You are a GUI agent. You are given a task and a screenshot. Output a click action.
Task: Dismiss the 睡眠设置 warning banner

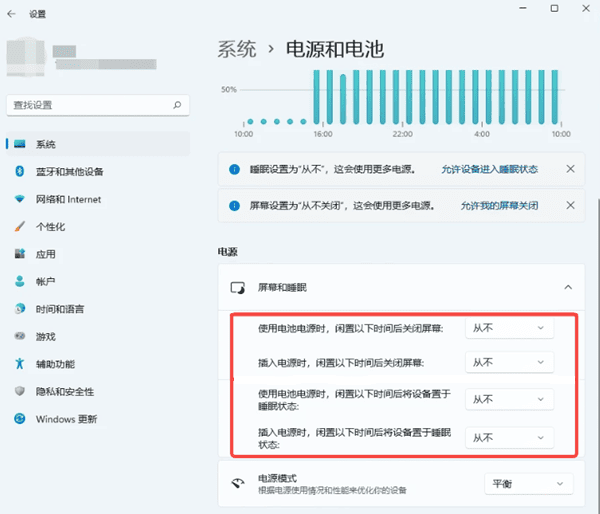click(x=570, y=169)
